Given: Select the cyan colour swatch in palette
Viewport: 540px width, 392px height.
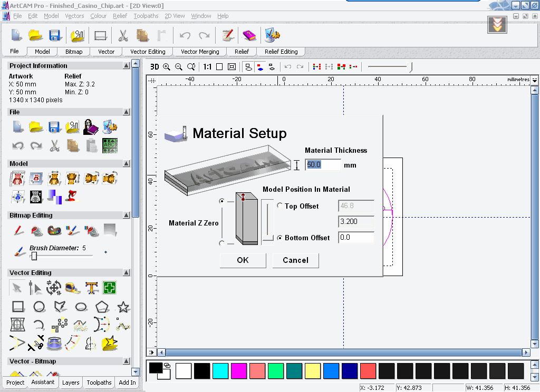Looking at the screenshot, I should (220, 371).
